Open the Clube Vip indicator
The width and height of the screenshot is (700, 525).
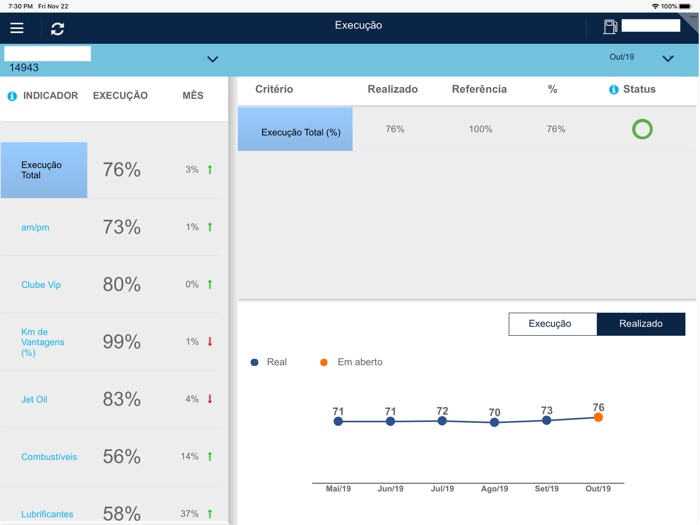pos(41,284)
